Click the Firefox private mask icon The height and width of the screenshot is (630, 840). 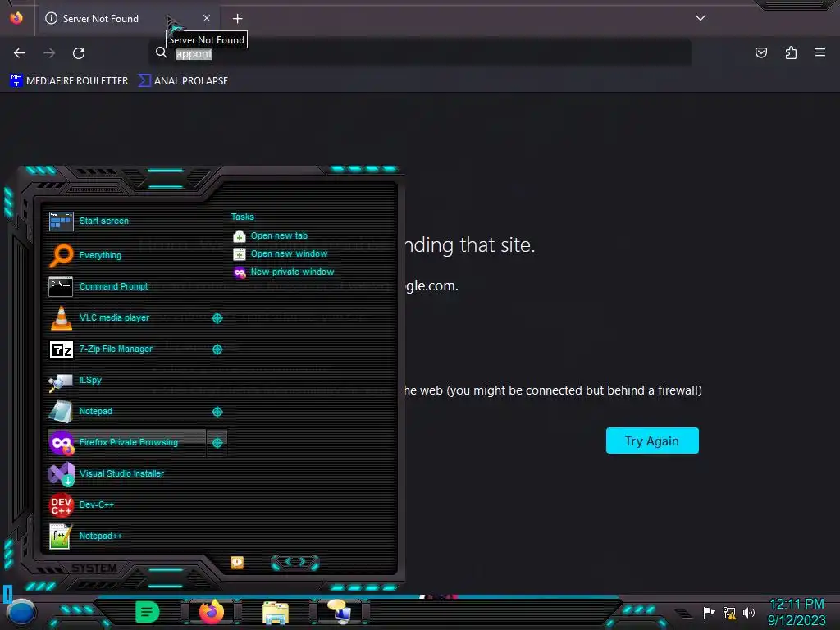click(x=62, y=443)
